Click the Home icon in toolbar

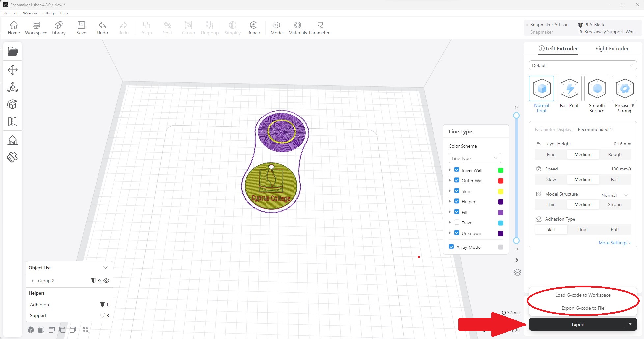coord(14,28)
